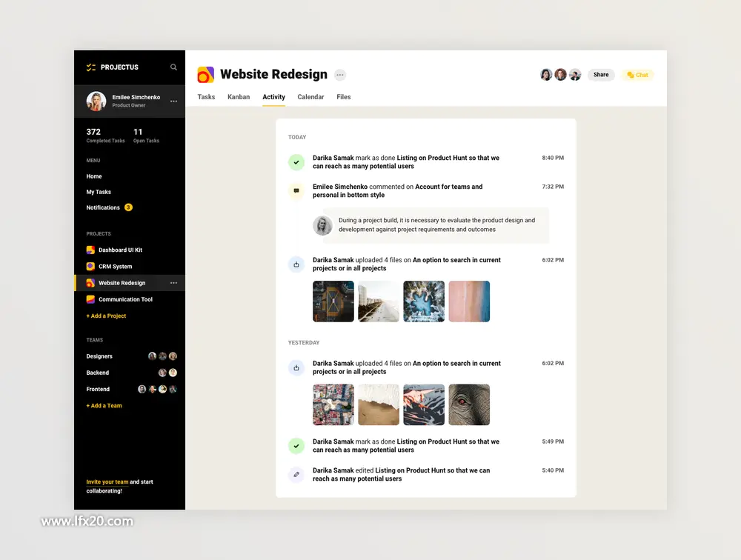Open the sand and wave thumbnail

tap(379, 404)
